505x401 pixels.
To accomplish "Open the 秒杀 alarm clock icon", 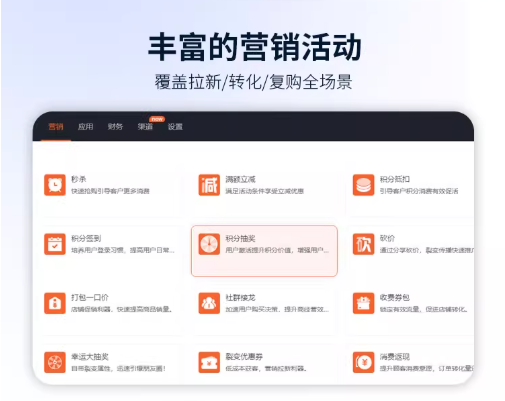I will coord(55,185).
